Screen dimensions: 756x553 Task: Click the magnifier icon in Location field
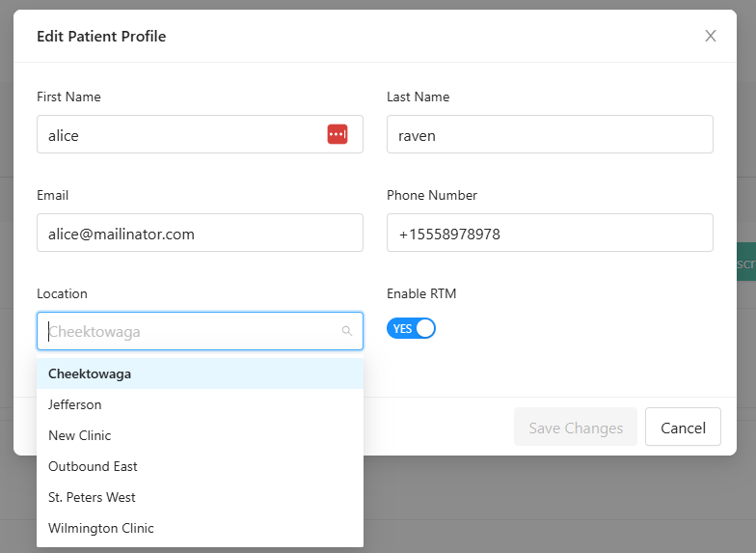[x=347, y=331]
